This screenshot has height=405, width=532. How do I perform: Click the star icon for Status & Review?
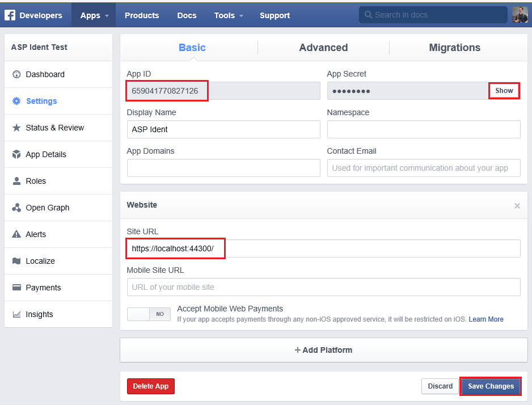tap(16, 128)
